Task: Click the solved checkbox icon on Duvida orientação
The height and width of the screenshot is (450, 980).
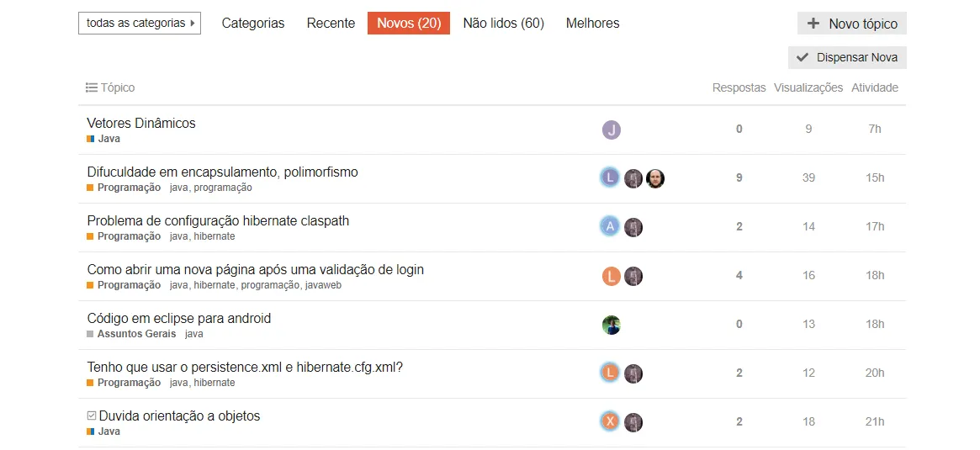Action: (x=92, y=416)
